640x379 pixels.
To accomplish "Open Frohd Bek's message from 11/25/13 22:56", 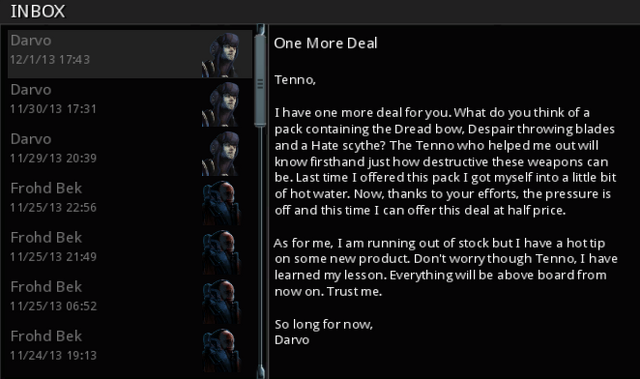I will tap(130, 202).
